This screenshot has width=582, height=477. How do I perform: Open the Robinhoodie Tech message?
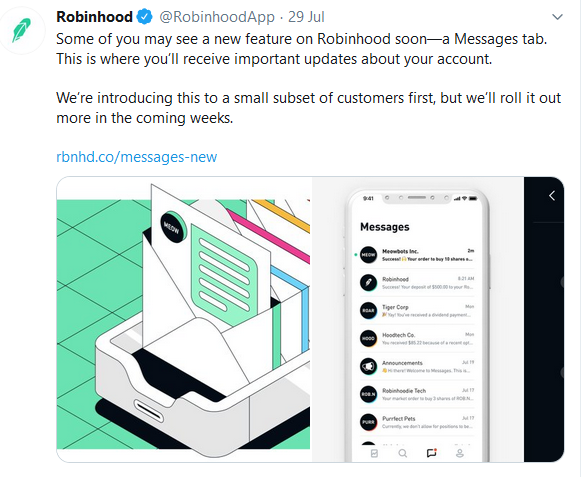(x=417, y=394)
